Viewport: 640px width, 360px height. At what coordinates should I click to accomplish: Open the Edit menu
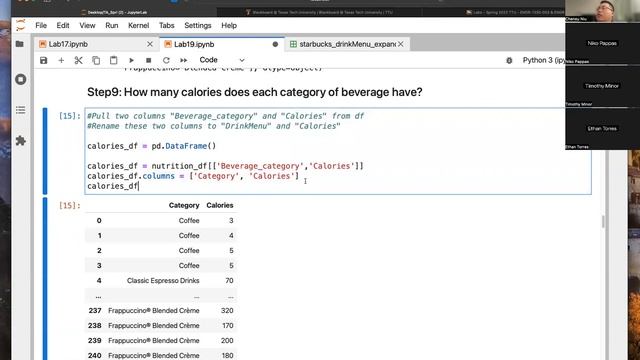click(63, 25)
